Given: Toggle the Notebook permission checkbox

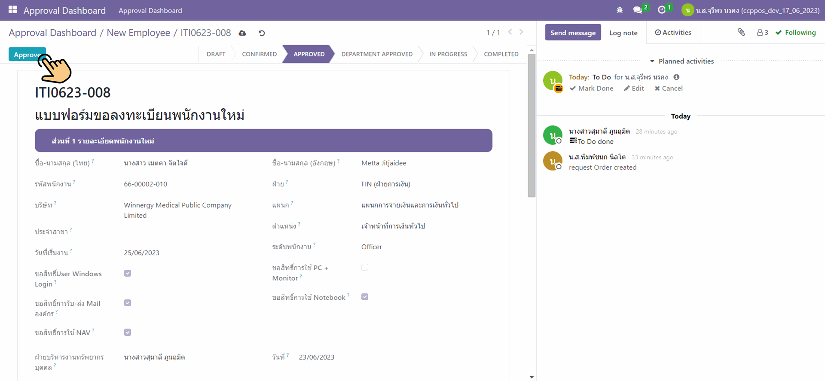Looking at the screenshot, I should point(365,297).
